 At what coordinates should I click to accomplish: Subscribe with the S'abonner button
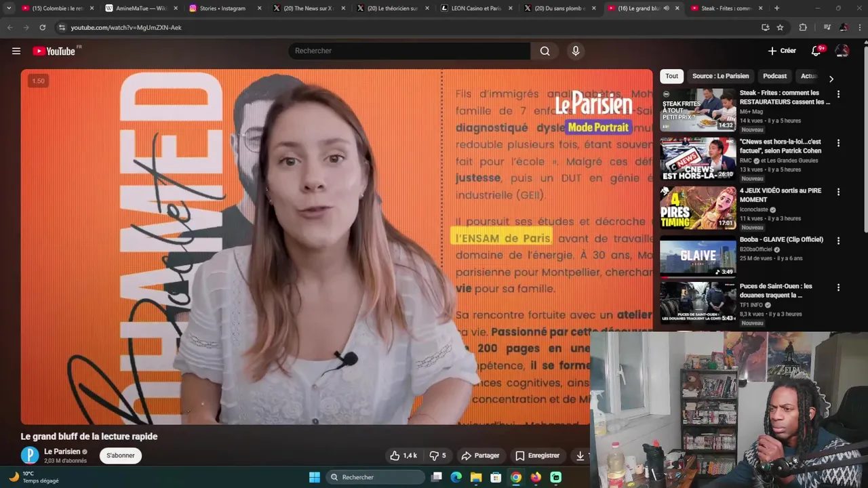tap(121, 455)
